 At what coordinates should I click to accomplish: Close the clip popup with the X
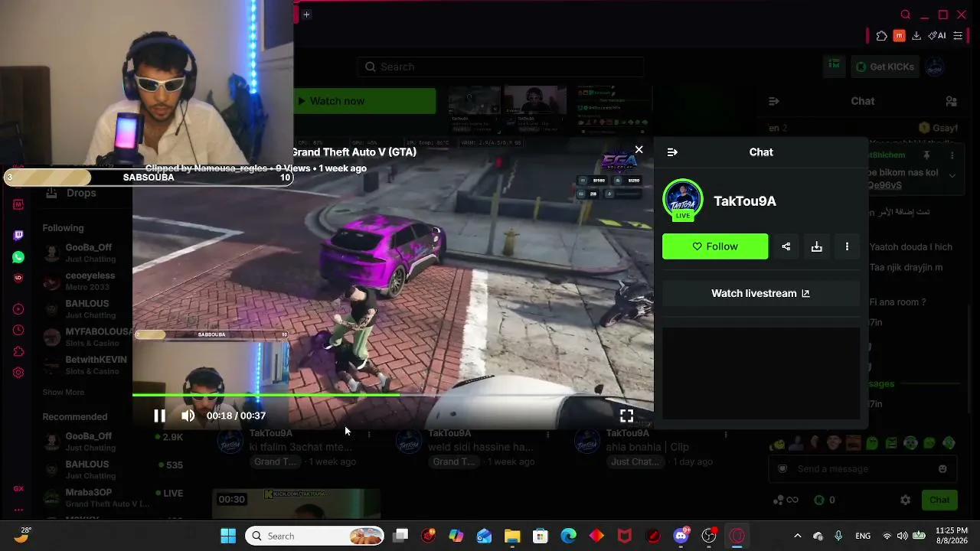[x=639, y=150]
